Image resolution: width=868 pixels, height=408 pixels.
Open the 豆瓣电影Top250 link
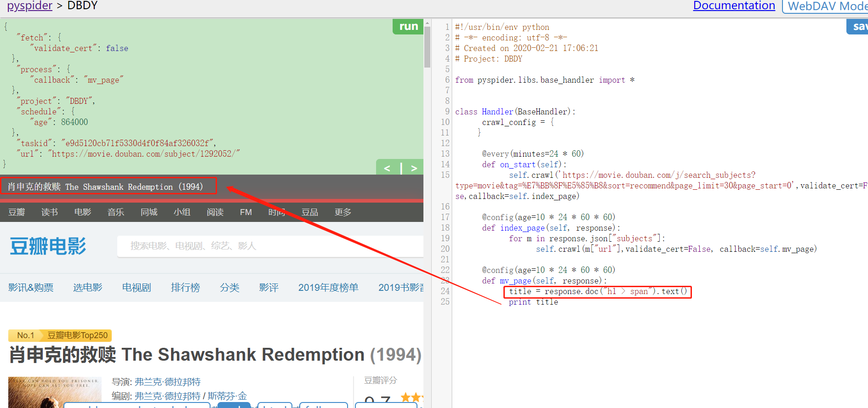pos(77,335)
